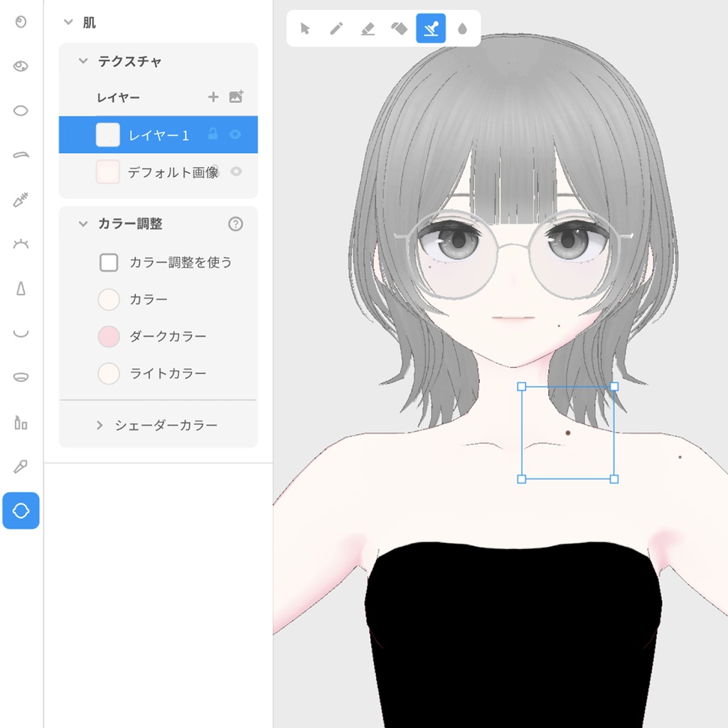Select the cursor selection tool

tap(305, 28)
